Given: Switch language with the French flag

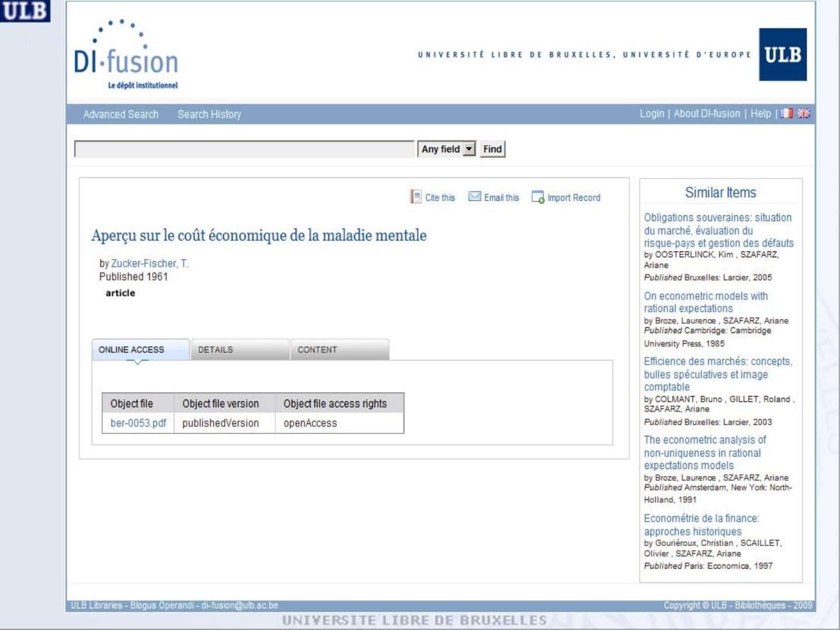Looking at the screenshot, I should [x=787, y=113].
